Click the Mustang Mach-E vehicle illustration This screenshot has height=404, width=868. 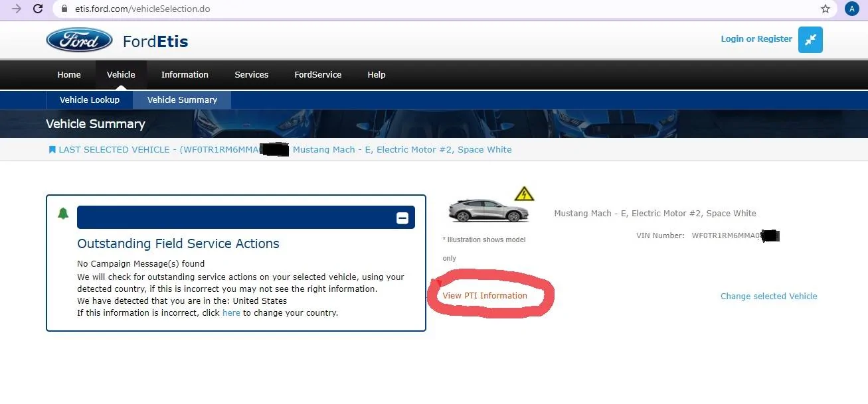point(488,211)
